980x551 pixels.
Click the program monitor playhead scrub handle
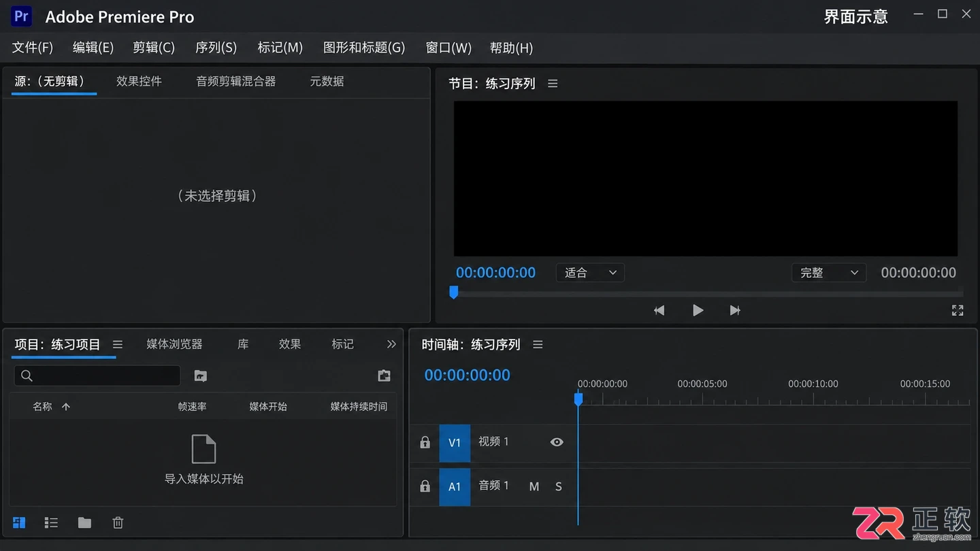(x=453, y=292)
